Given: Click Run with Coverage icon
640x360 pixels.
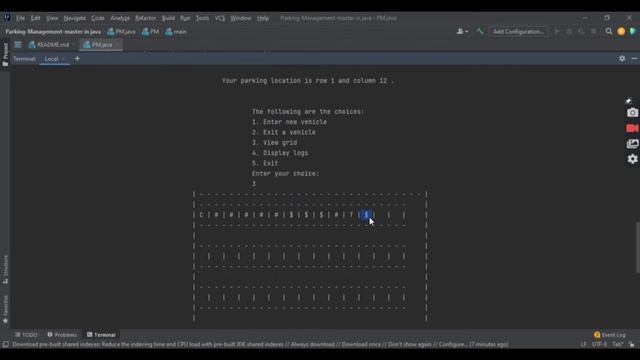Looking at the screenshot, I should pos(581,31).
